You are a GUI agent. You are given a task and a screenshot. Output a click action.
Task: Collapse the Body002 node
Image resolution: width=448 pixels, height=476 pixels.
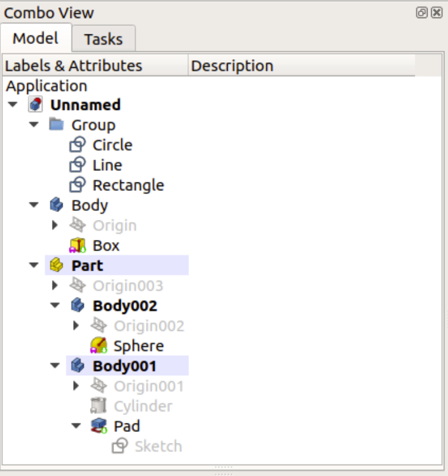55,305
